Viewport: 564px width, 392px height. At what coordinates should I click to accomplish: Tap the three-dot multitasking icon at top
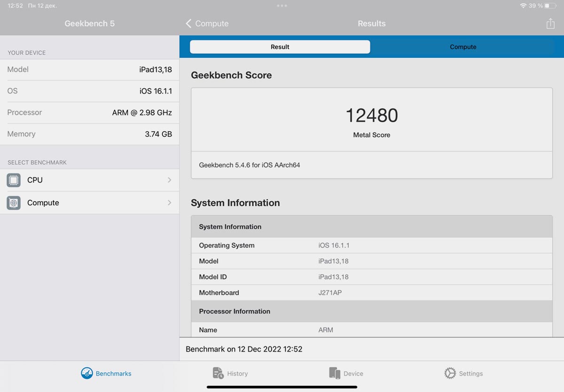pos(282,6)
